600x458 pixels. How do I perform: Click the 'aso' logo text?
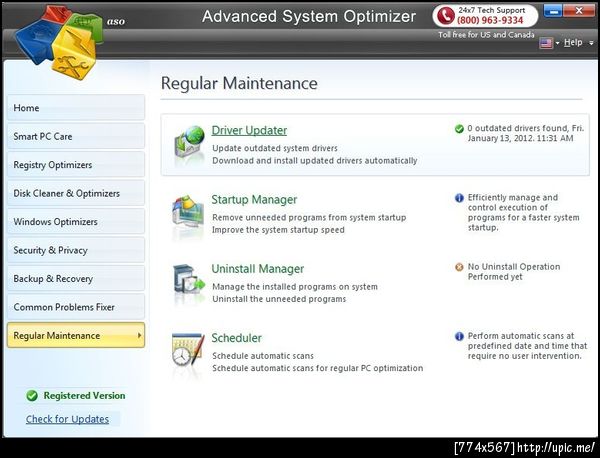coord(116,22)
